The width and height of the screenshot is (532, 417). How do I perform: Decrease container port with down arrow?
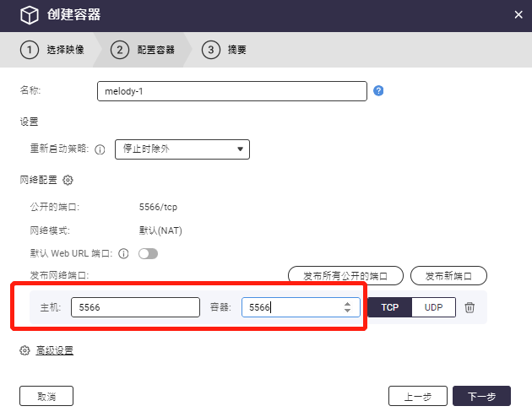[x=347, y=311]
